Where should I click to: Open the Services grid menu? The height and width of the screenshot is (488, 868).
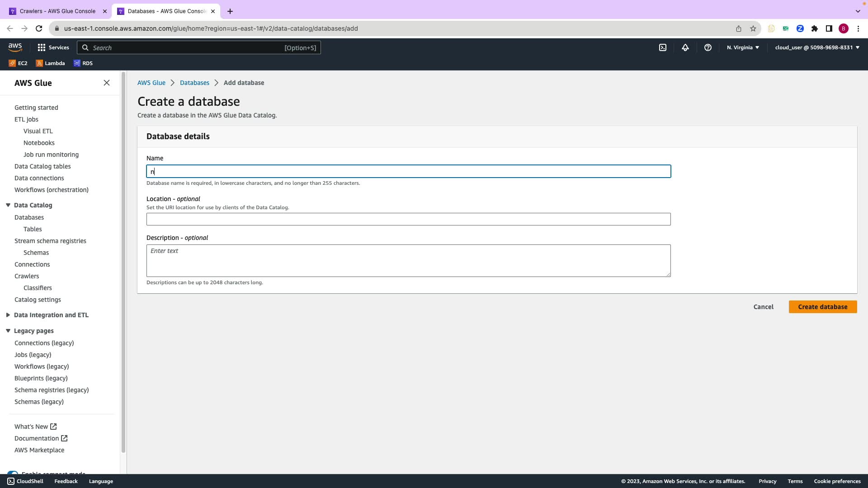[x=53, y=47]
